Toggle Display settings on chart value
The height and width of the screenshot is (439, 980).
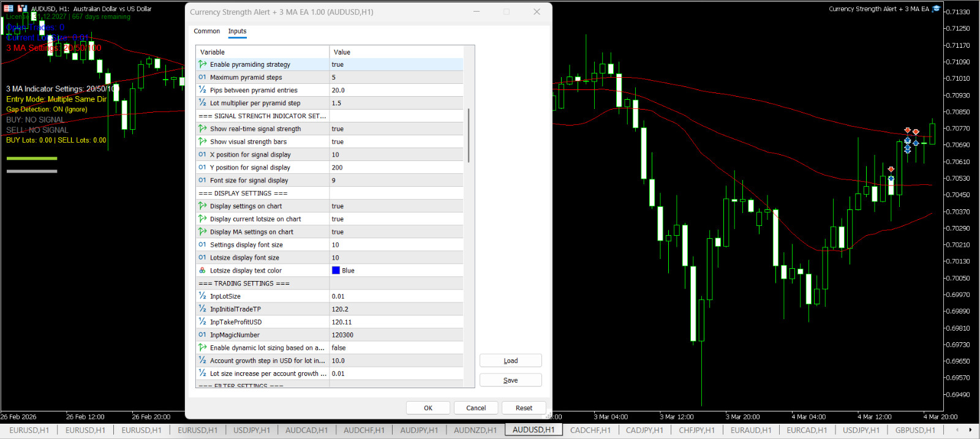[x=396, y=206]
